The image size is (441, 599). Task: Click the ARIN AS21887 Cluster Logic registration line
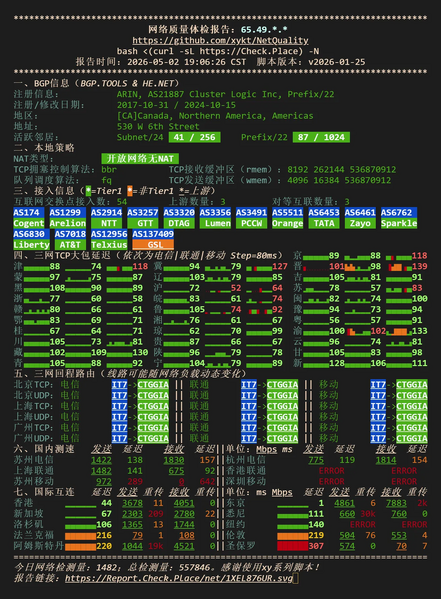click(x=225, y=94)
